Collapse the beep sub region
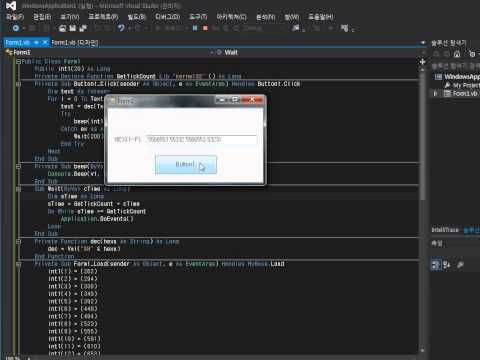Screen dimensions: 480x360 pyautogui.click(x=18, y=166)
